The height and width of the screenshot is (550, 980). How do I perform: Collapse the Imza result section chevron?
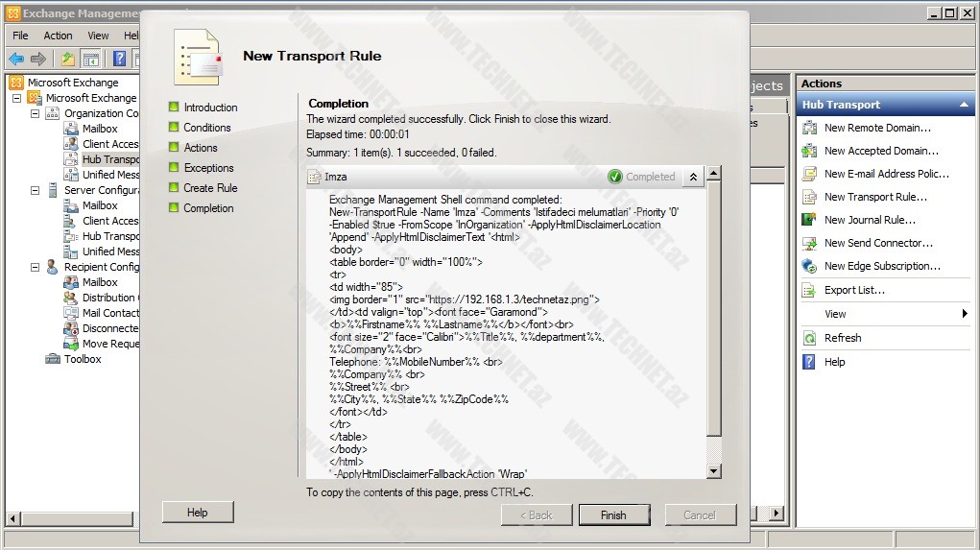693,177
